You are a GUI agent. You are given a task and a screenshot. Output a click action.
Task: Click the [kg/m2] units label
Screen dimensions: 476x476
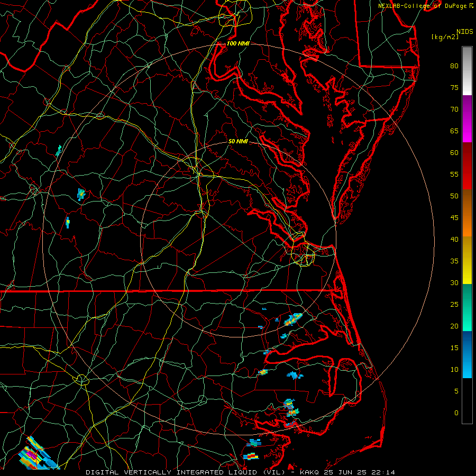445,37
